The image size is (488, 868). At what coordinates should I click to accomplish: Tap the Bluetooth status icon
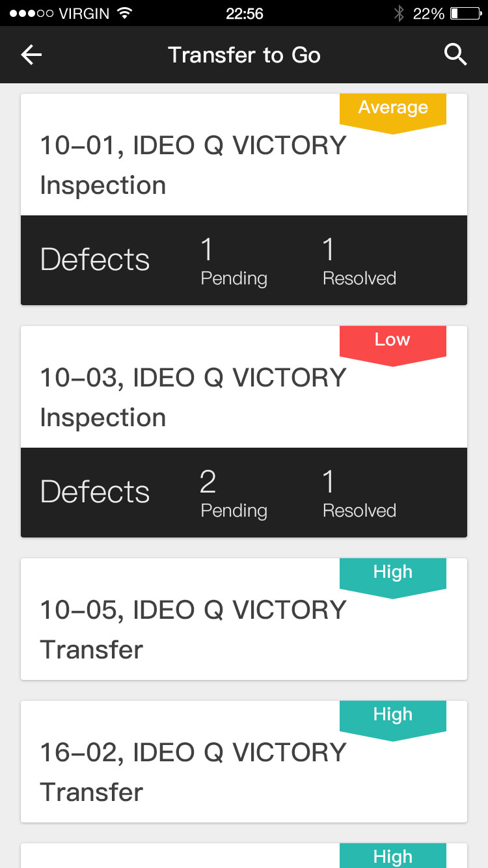398,13
